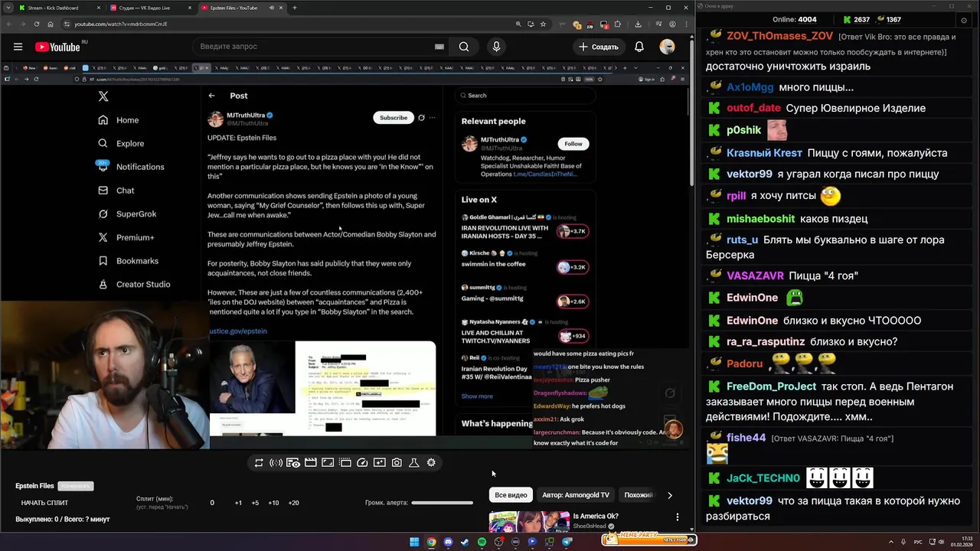980x551 pixels.
Task: Bookmark this page with the star icon
Action: click(x=544, y=24)
